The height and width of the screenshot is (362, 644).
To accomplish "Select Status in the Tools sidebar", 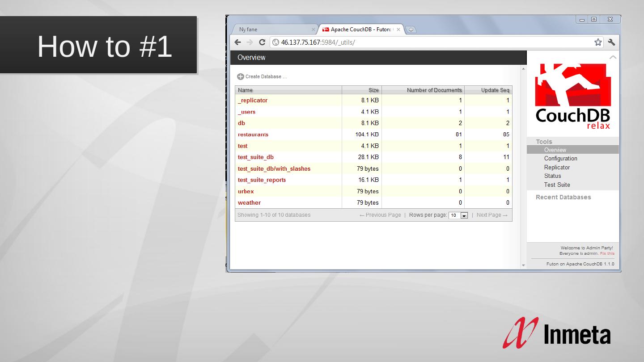I will pos(552,176).
